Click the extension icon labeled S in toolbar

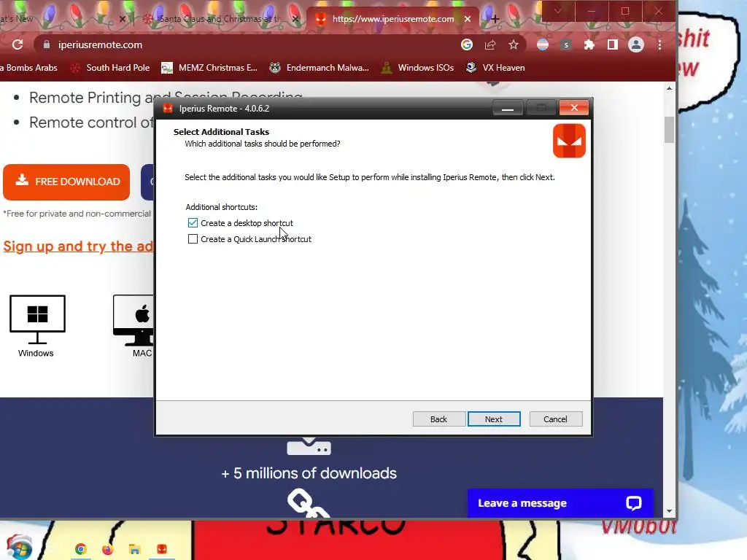pyautogui.click(x=566, y=44)
